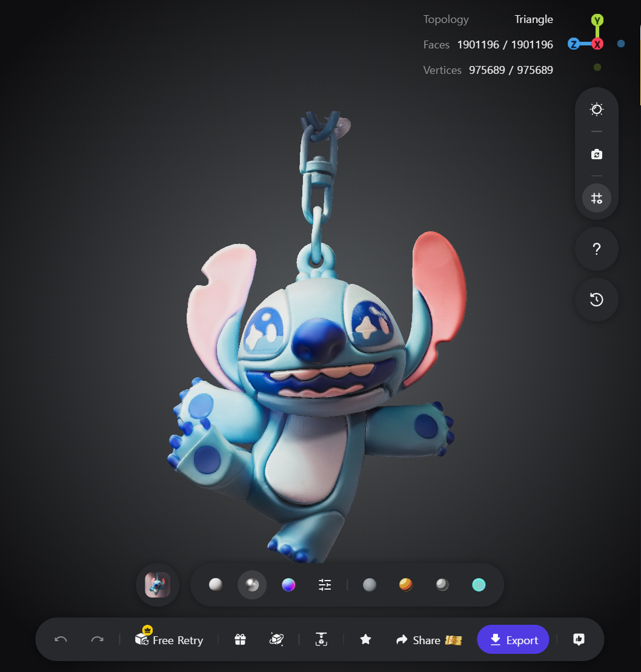Favorite the model with the star icon
Screen dimensions: 641x672
365,639
